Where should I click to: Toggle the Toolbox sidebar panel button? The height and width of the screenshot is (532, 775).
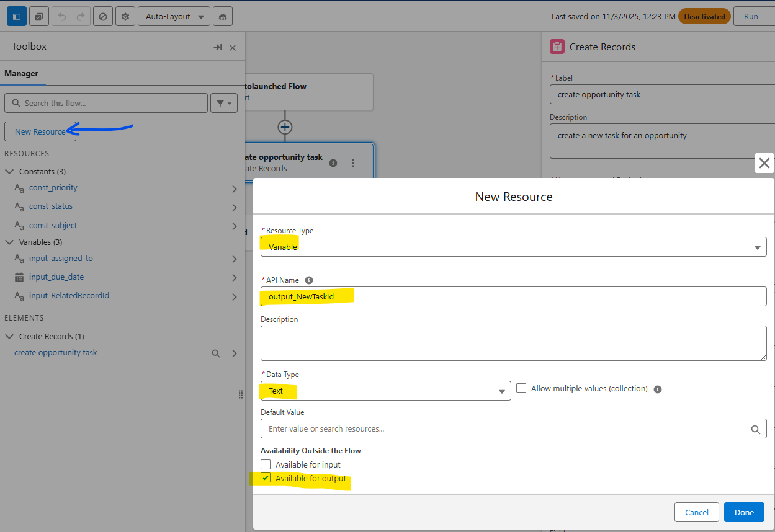(16, 17)
